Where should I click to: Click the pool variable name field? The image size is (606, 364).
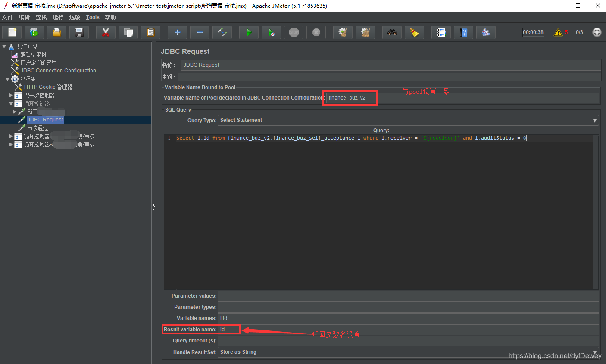click(462, 98)
